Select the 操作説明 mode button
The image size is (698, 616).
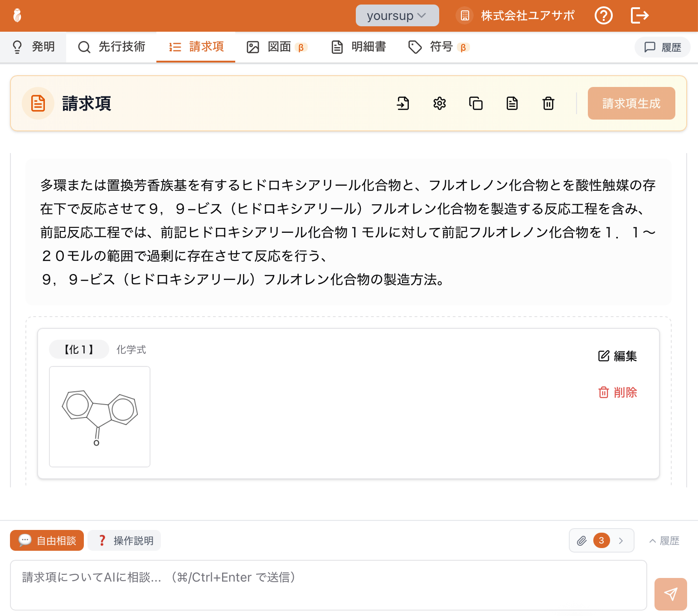point(125,540)
